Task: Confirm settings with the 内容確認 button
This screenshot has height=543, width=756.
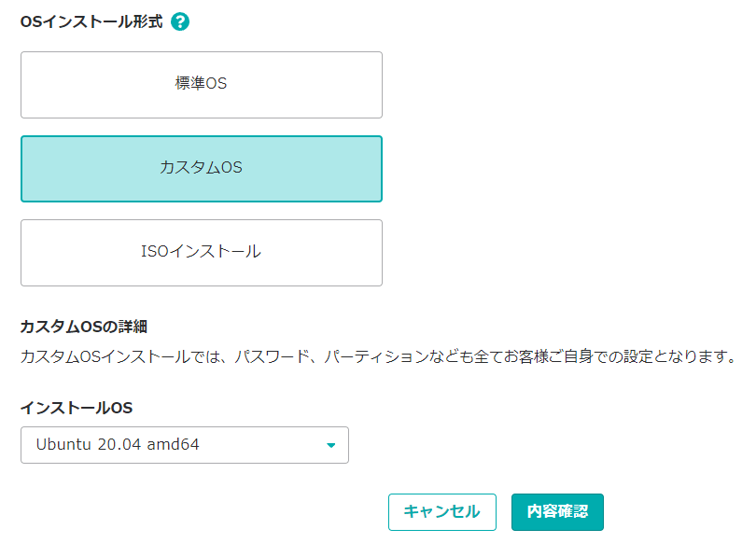Action: click(x=557, y=511)
